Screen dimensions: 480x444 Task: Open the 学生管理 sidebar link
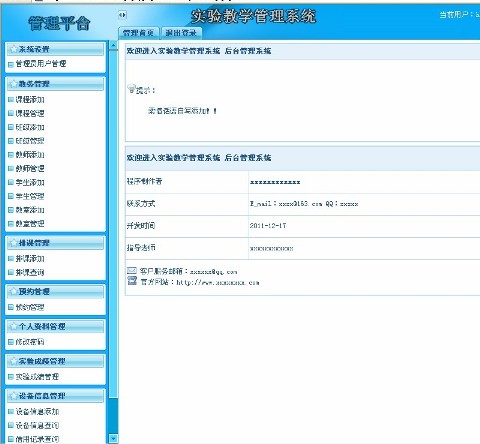click(x=30, y=196)
